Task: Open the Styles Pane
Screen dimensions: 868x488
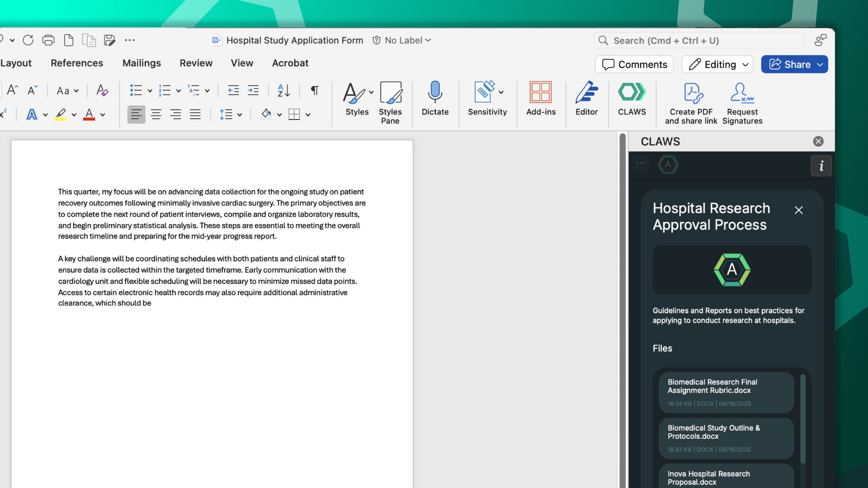Action: point(390,93)
